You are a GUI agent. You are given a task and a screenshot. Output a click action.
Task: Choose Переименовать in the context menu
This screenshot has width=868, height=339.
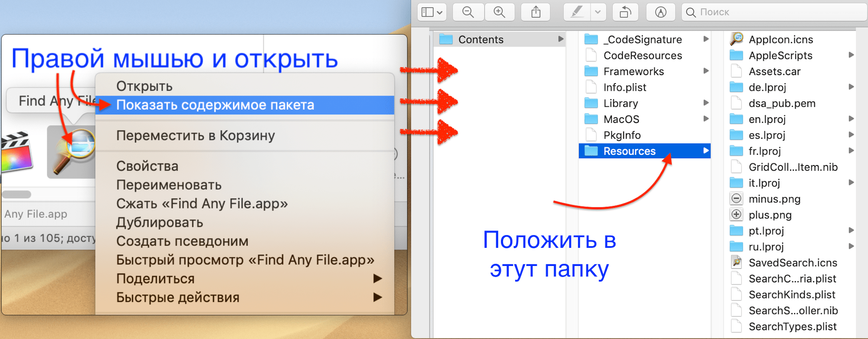(245, 185)
